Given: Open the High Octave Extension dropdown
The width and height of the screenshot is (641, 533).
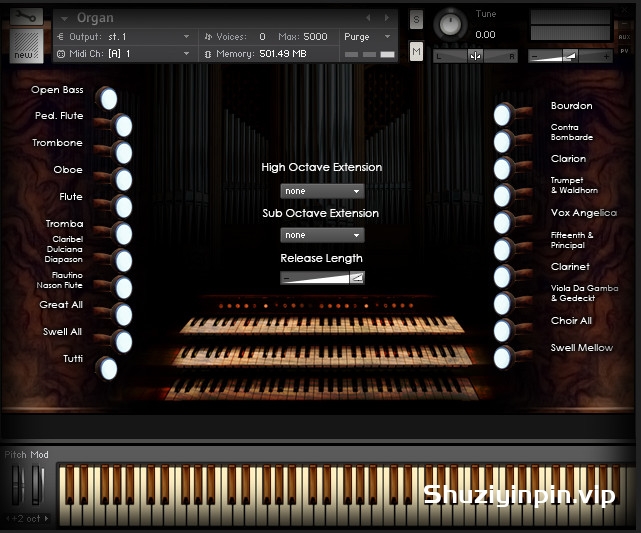Looking at the screenshot, I should tap(322, 191).
